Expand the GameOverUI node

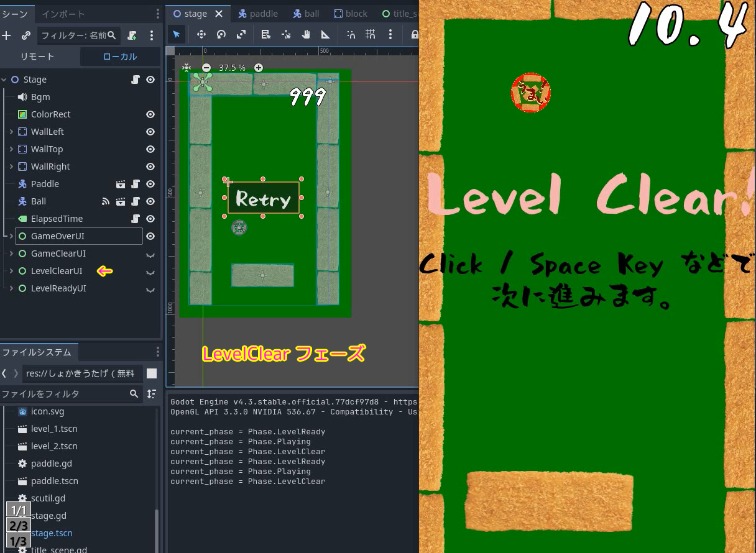[11, 236]
